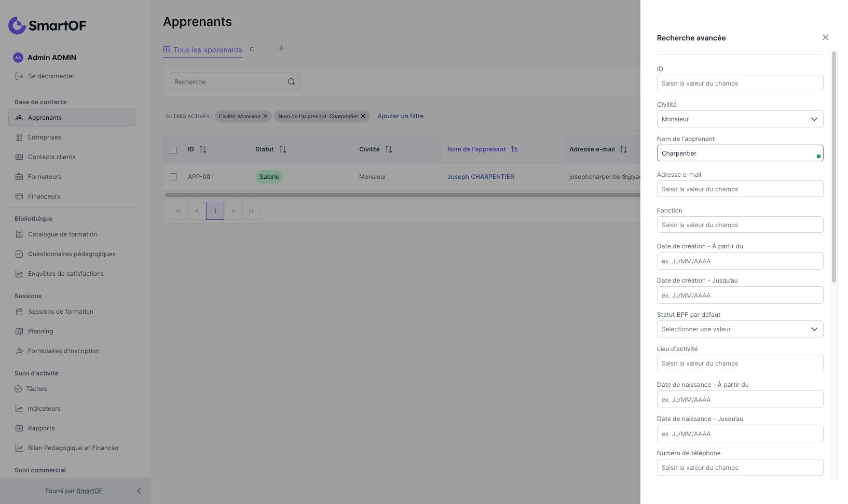Image resolution: width=848 pixels, height=504 pixels.
Task: Click the SmartOF logo
Action: 47,25
